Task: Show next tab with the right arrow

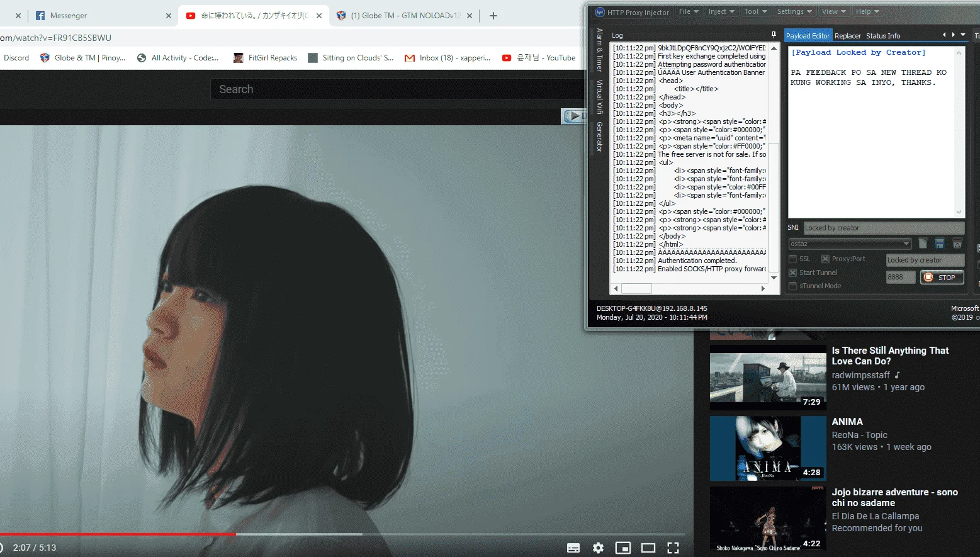Action: click(x=954, y=35)
